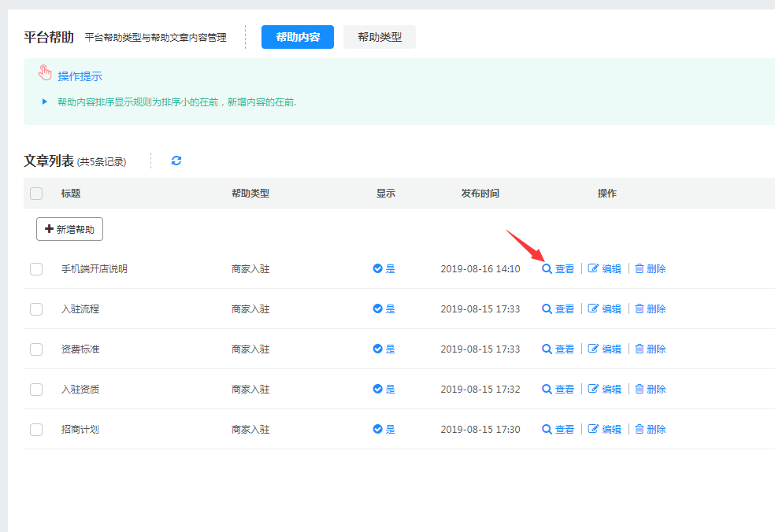Click the blue check 是 icon for 入驻资质

click(x=378, y=390)
